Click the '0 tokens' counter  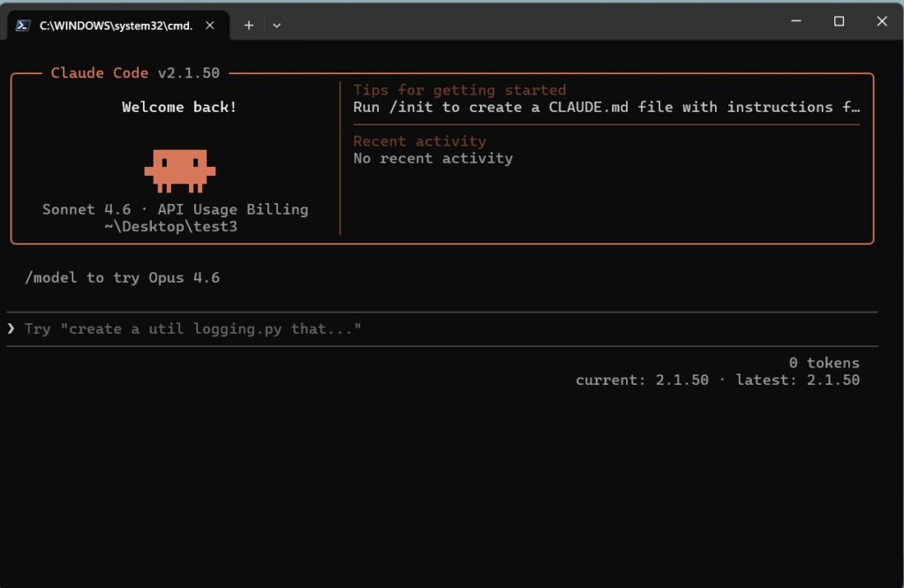click(824, 363)
